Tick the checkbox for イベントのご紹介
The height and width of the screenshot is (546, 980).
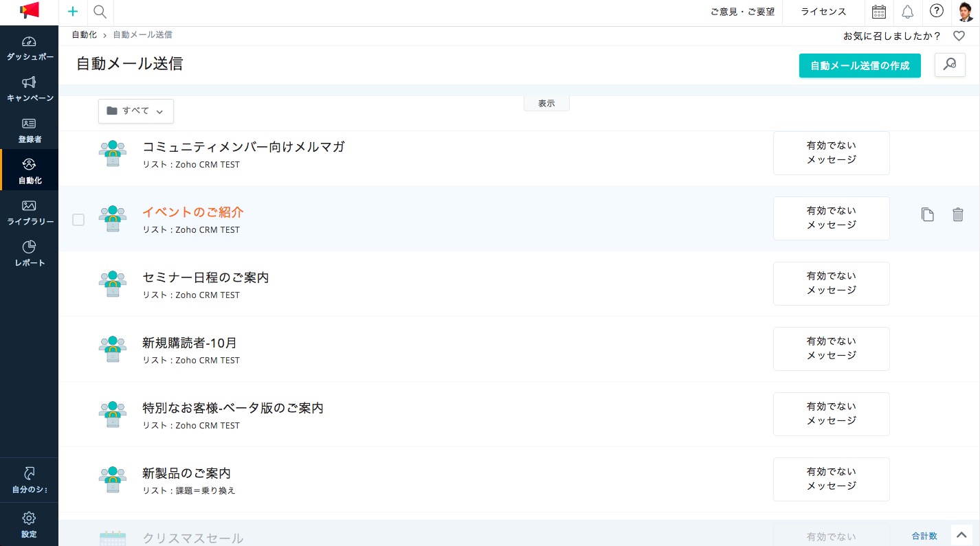click(78, 220)
